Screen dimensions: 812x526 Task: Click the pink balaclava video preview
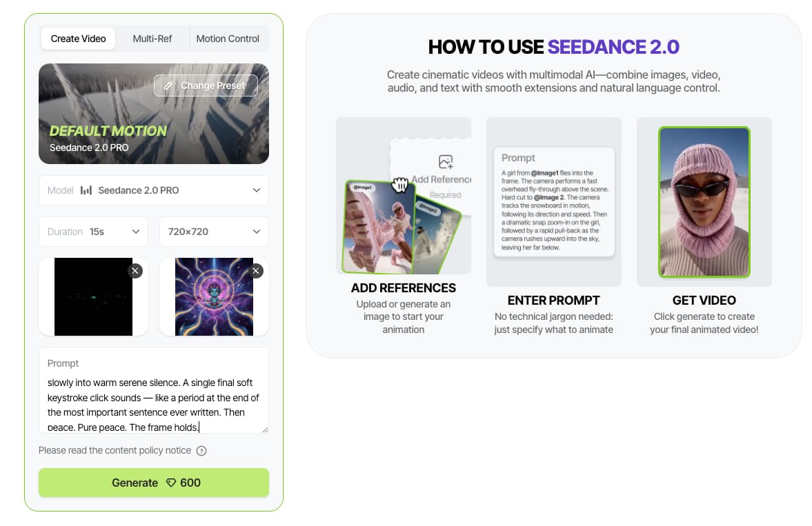click(704, 202)
